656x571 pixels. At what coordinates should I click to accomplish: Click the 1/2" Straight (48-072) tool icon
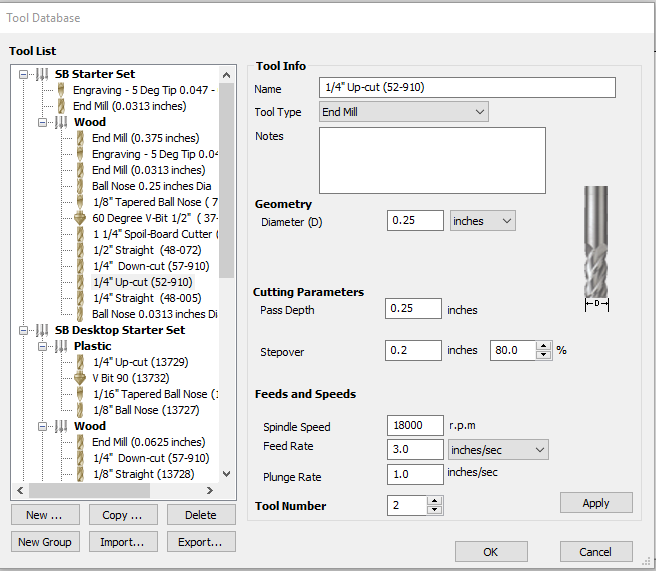pyautogui.click(x=80, y=250)
